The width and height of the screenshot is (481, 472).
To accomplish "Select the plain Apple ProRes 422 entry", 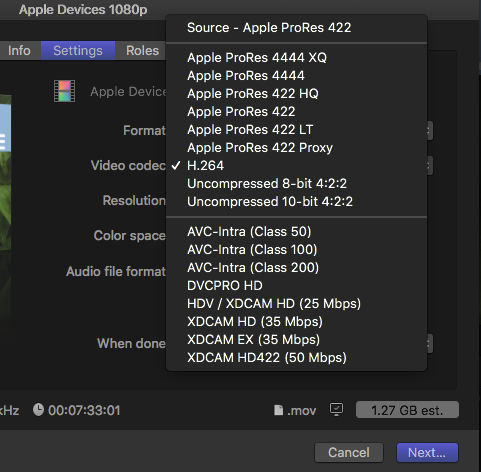I will [296, 112].
